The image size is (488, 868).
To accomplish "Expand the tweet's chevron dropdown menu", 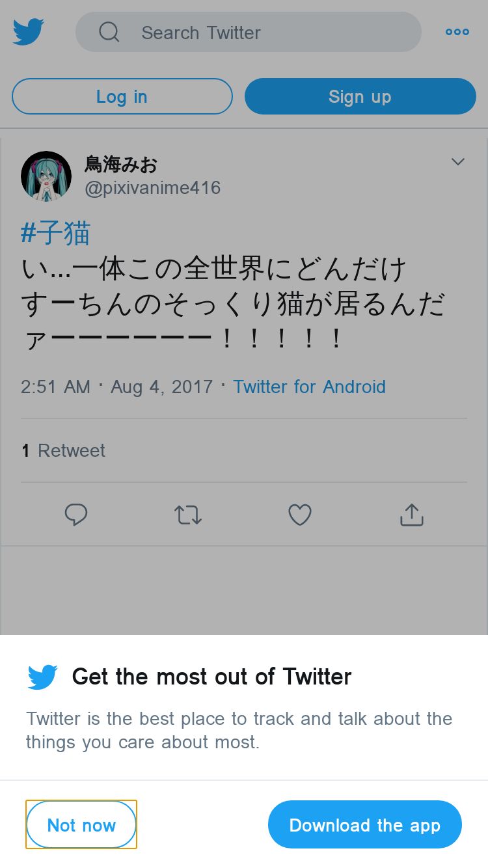I will [458, 161].
